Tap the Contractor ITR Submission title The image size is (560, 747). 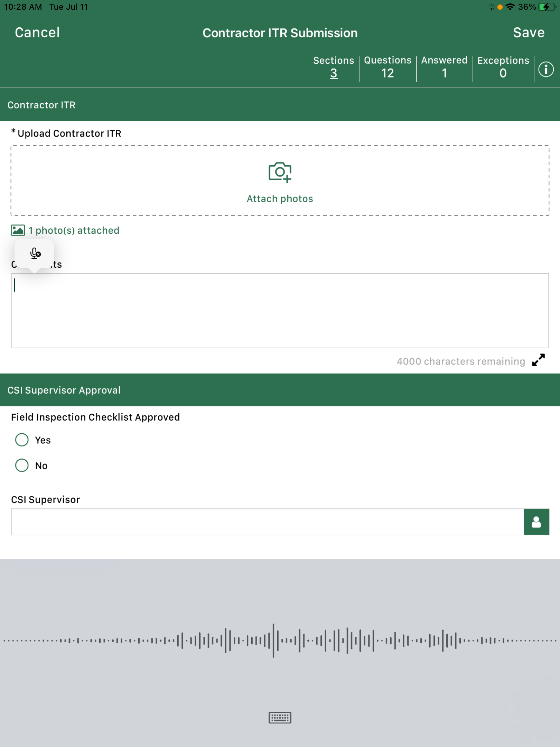280,33
